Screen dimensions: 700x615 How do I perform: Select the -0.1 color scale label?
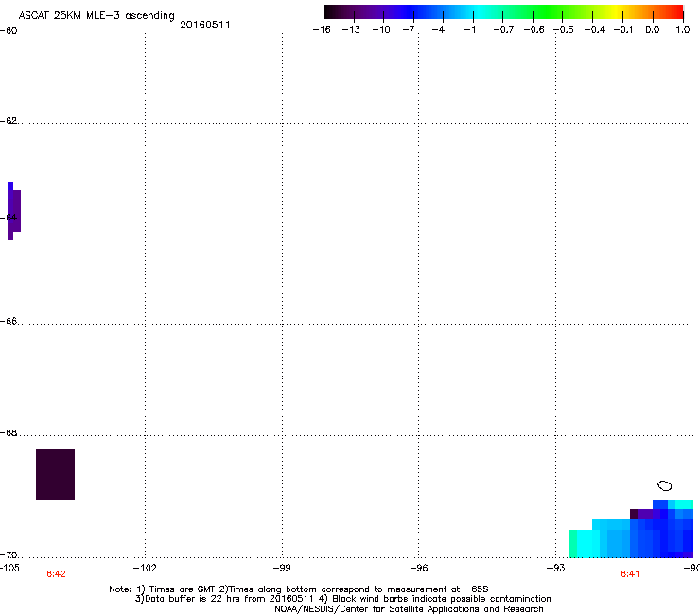[623, 30]
